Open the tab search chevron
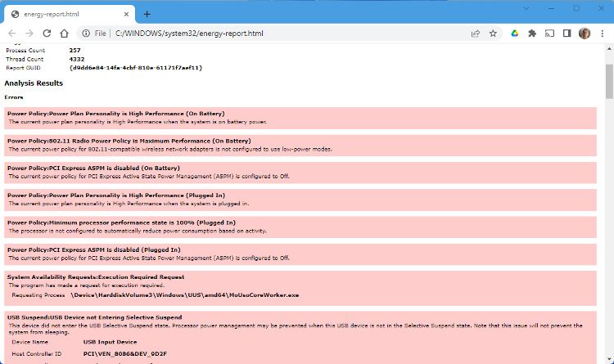 click(x=526, y=9)
